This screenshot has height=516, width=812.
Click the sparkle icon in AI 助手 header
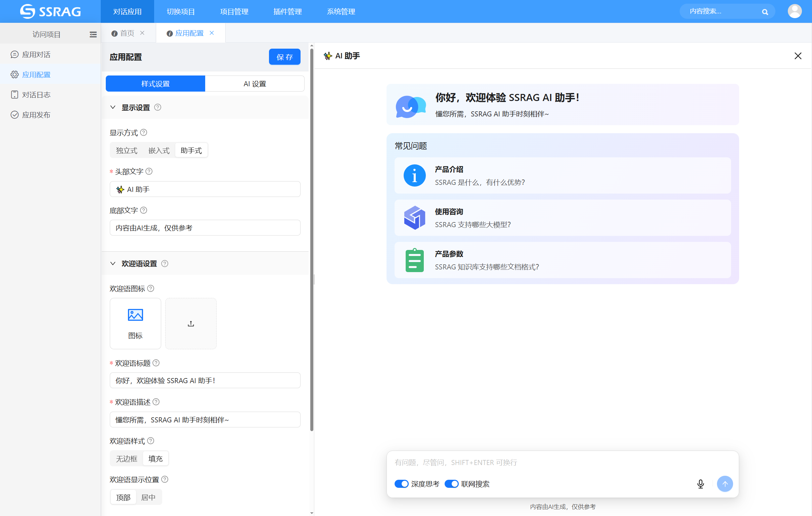point(328,56)
